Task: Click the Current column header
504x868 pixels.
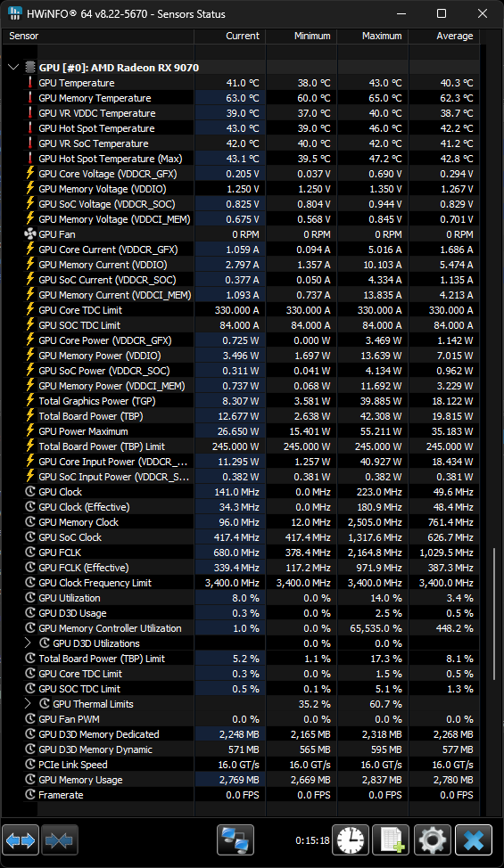Action: 230,36
